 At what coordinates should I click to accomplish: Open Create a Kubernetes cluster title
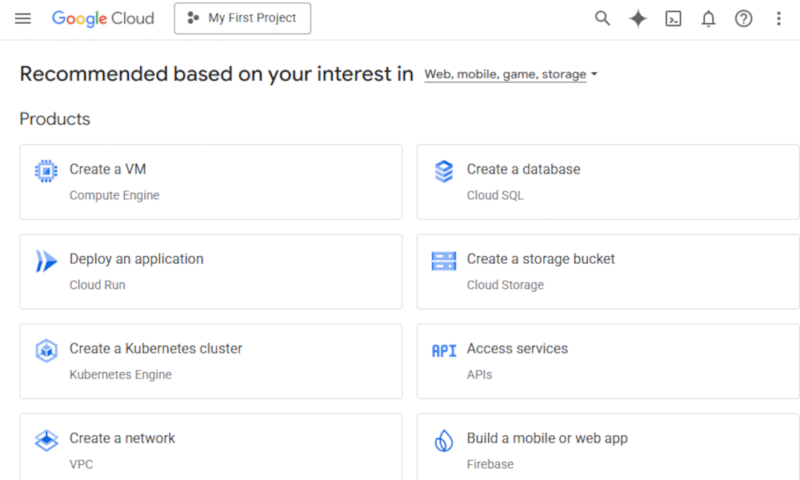click(x=156, y=349)
